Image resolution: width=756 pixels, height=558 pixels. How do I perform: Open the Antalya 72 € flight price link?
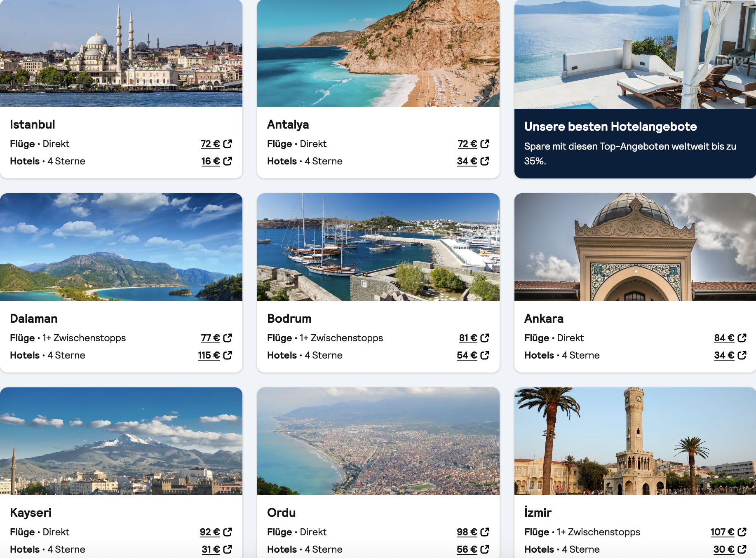point(467,144)
